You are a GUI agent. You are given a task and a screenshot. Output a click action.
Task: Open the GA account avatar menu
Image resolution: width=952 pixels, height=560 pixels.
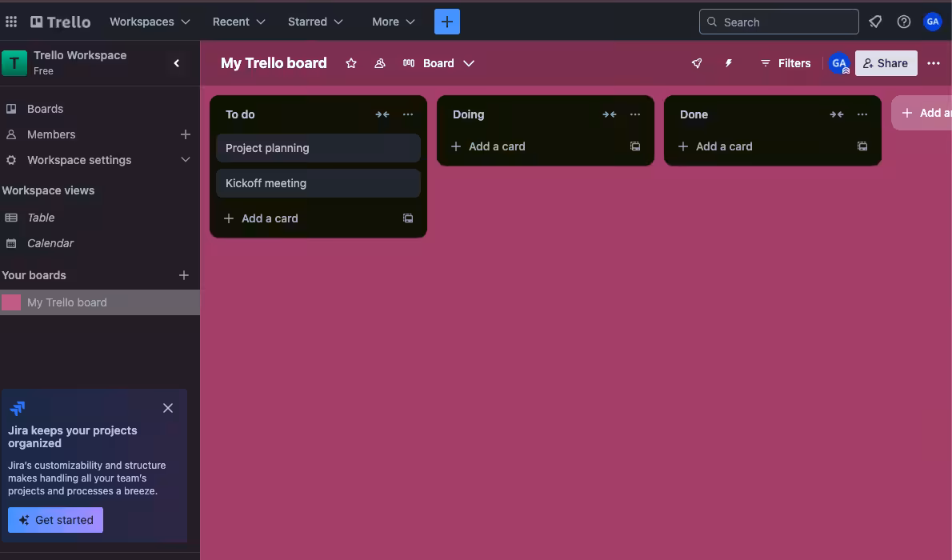click(933, 22)
